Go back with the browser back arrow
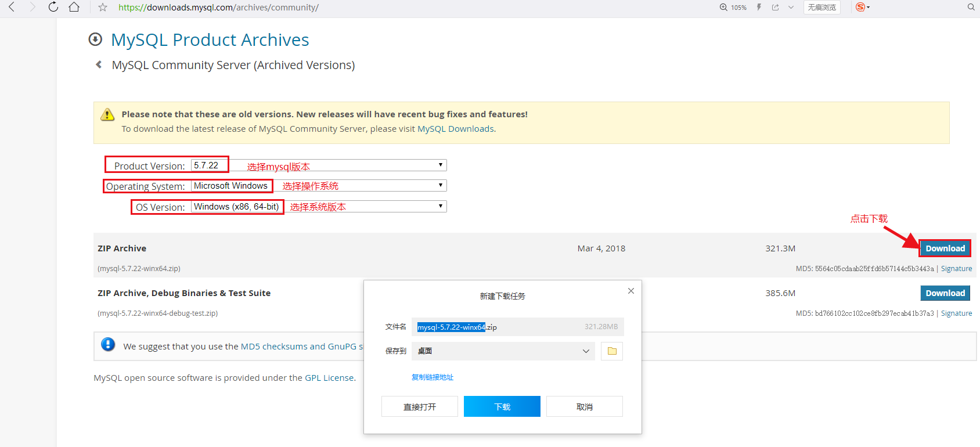Viewport: 980px width, 447px height. tap(12, 7)
